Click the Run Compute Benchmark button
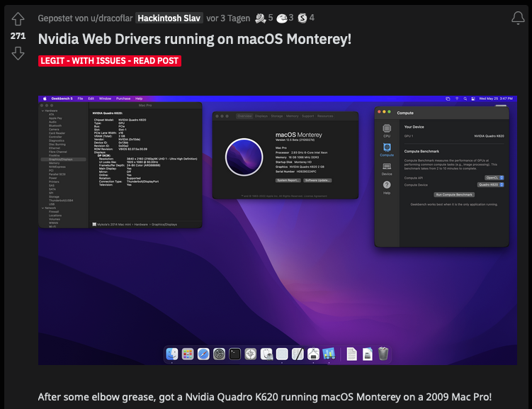 pos(454,194)
